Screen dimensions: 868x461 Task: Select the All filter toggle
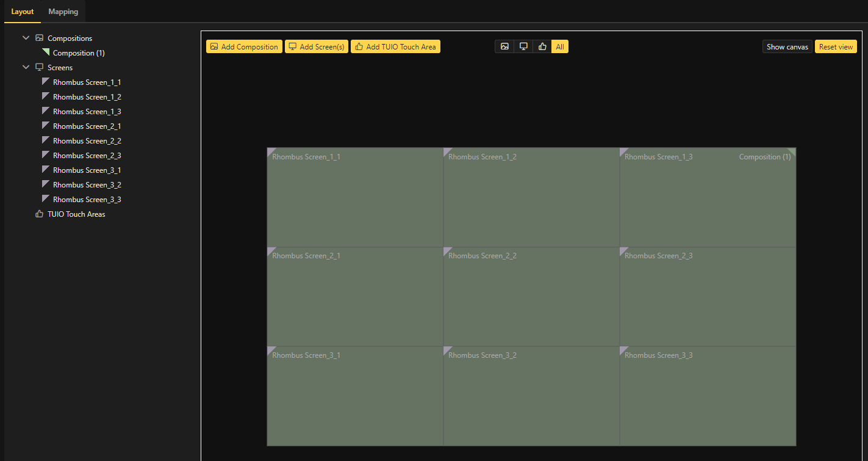pyautogui.click(x=560, y=47)
